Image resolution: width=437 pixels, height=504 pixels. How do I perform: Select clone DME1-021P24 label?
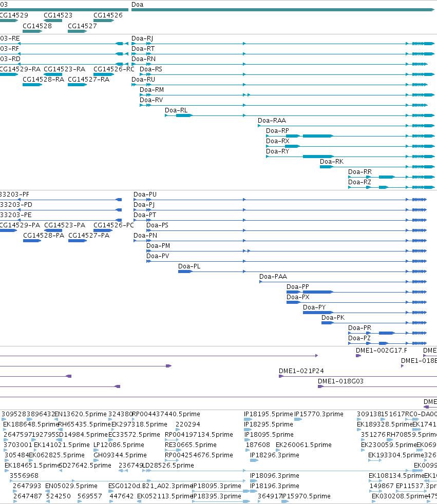301,372
